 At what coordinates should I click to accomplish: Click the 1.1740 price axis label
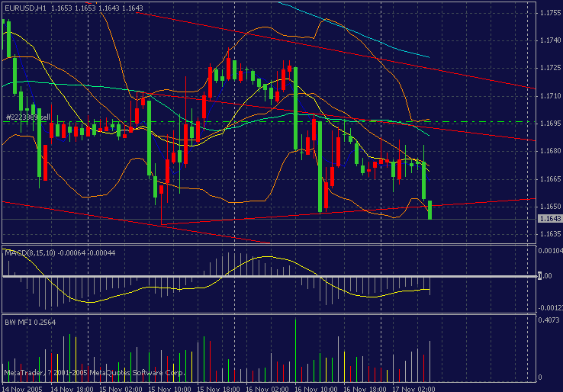[550, 40]
